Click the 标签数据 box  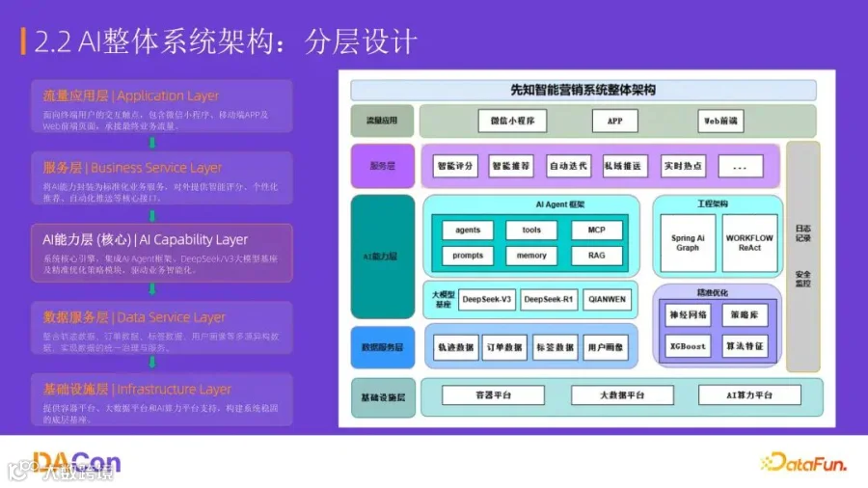pos(556,347)
